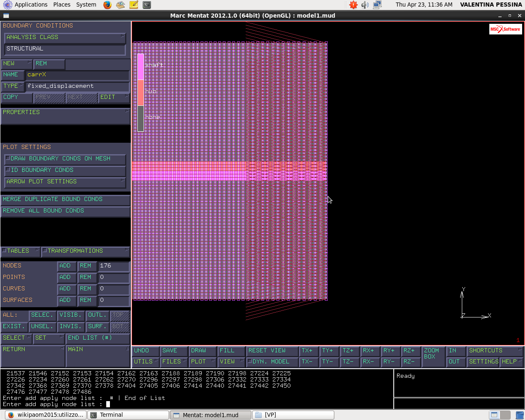Image resolution: width=525 pixels, height=420 pixels.
Task: Click the NODES count field showing 176
Action: point(114,266)
